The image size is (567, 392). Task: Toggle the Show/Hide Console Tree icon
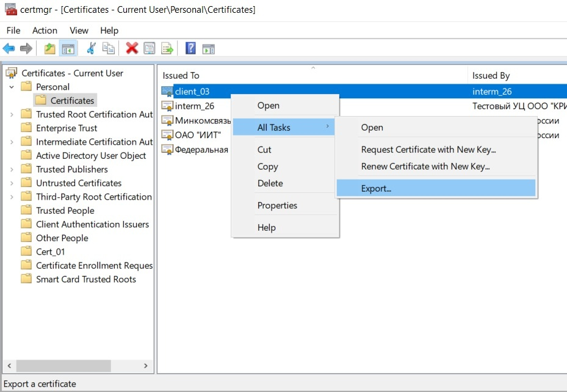click(x=68, y=48)
